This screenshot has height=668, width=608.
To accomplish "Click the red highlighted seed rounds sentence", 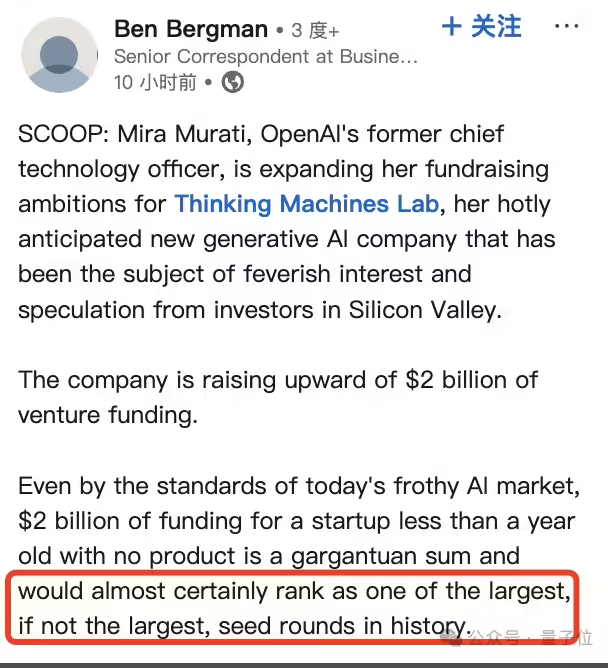I will tap(292, 608).
